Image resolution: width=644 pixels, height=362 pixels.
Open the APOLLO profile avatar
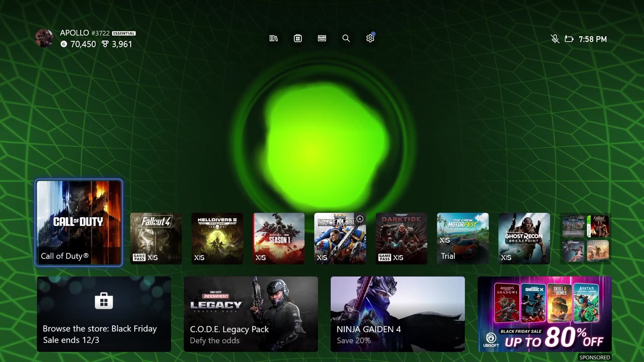coord(44,38)
